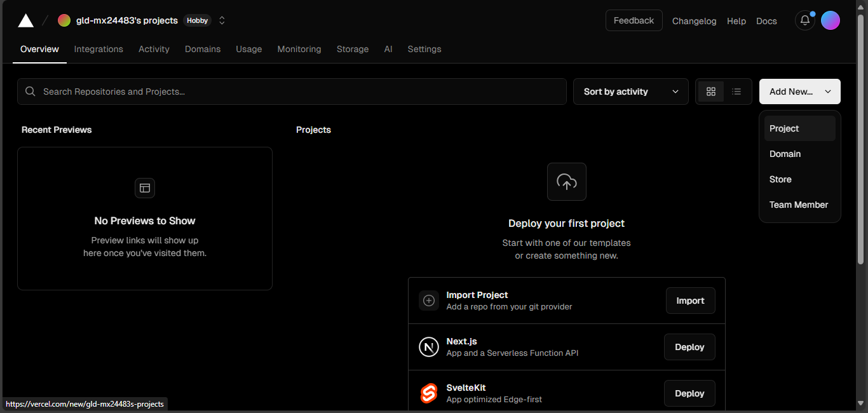Viewport: 868px width, 413px height.
Task: Select Team Member from the Add New menu
Action: (x=798, y=205)
